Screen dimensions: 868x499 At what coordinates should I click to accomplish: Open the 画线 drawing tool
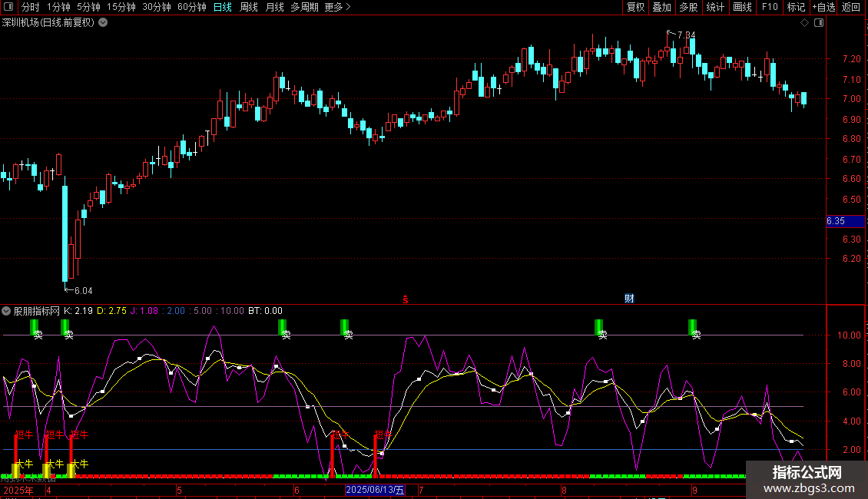coord(742,8)
